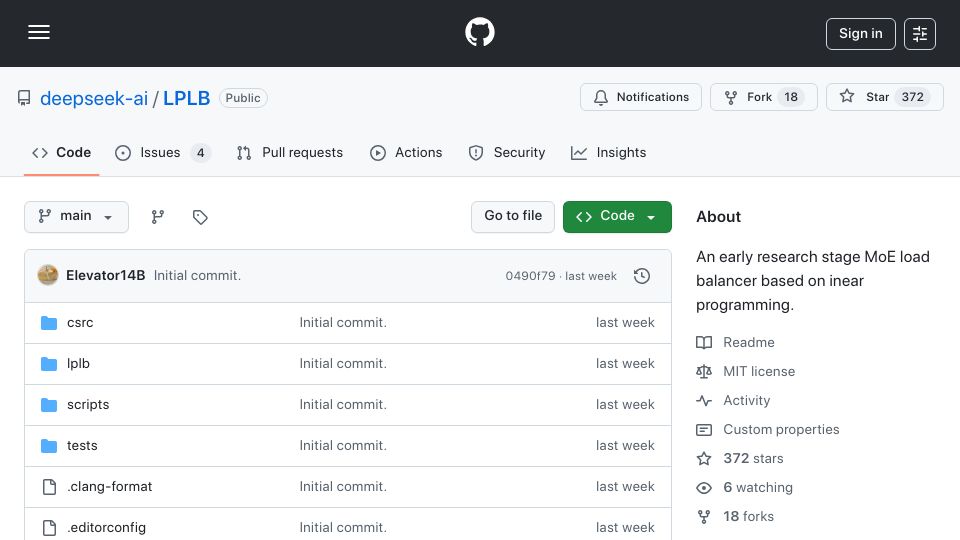Expand the main branch dropdown
The image size is (960, 540).
click(x=77, y=217)
